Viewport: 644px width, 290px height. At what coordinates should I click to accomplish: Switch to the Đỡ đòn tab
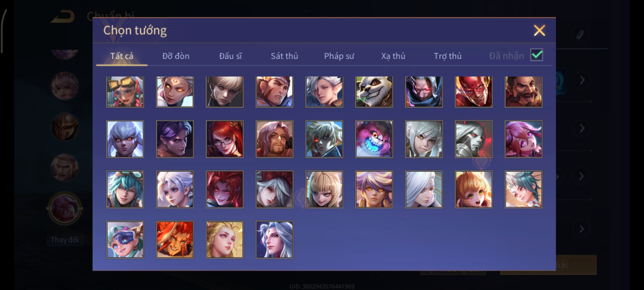click(176, 56)
